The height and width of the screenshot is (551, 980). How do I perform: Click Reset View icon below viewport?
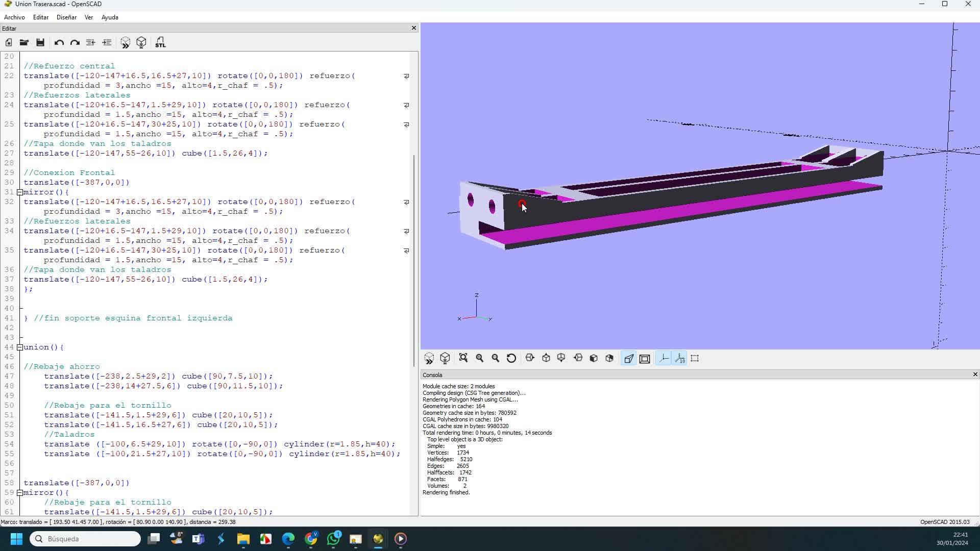(x=511, y=358)
